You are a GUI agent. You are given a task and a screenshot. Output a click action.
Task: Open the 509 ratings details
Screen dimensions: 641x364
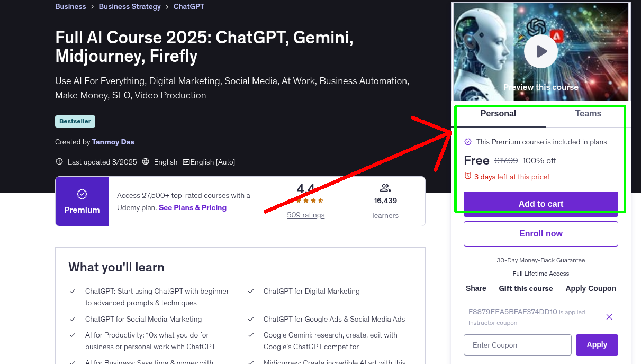tap(305, 215)
